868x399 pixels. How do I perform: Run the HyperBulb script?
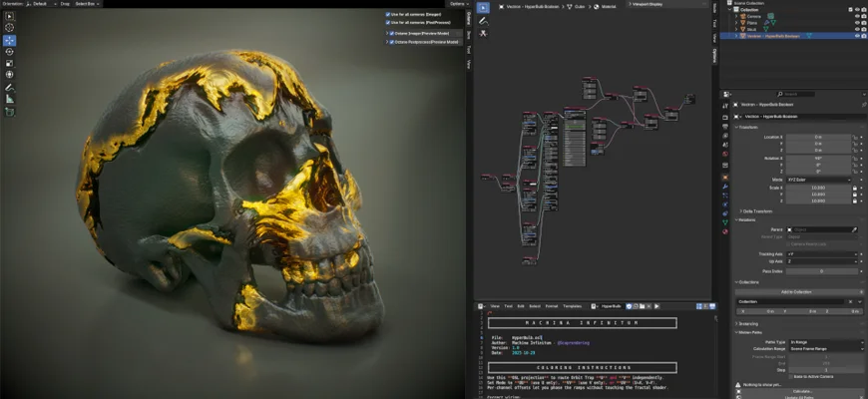tap(656, 306)
